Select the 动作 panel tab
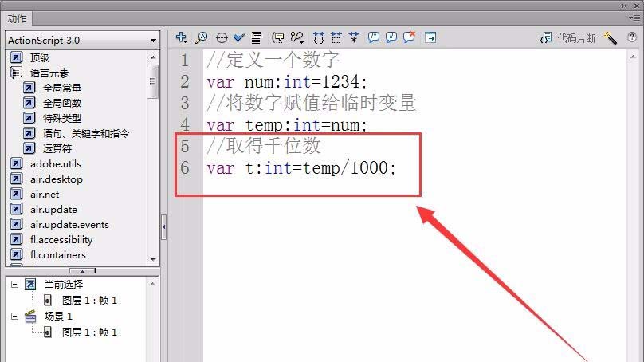644x362 pixels. [x=17, y=18]
